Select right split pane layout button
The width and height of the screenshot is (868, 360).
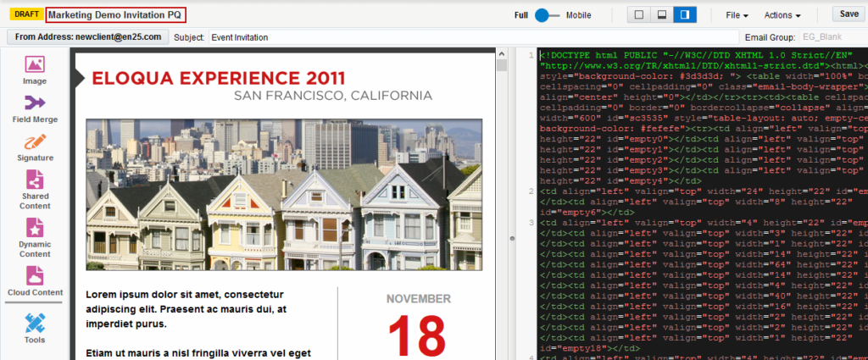[685, 14]
